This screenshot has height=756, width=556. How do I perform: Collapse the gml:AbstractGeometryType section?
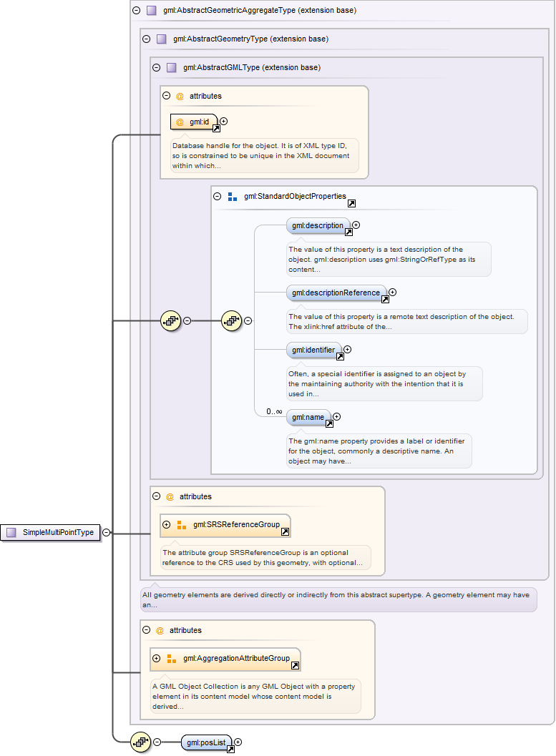point(146,39)
